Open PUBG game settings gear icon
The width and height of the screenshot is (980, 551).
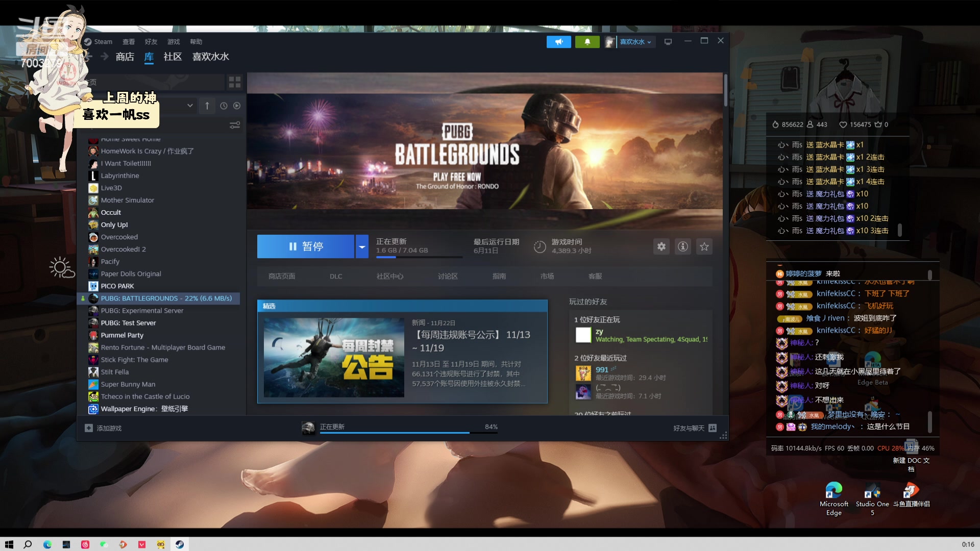tap(661, 246)
